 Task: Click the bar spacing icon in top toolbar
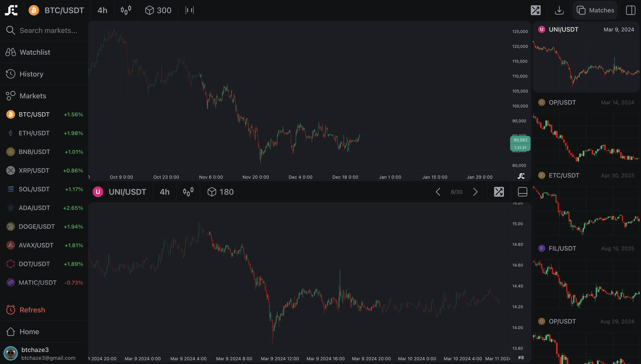coord(189,10)
